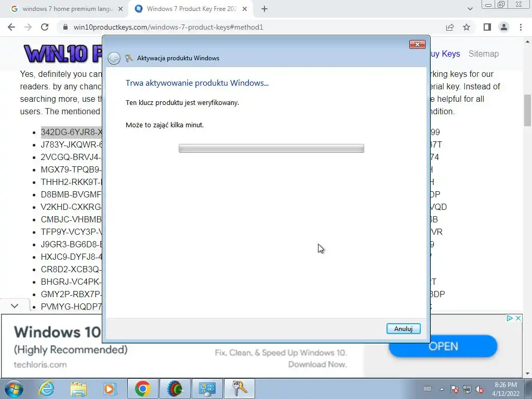Click the V2KHD-CXKRG product key
Screen dimensions: 532x399
point(71,207)
